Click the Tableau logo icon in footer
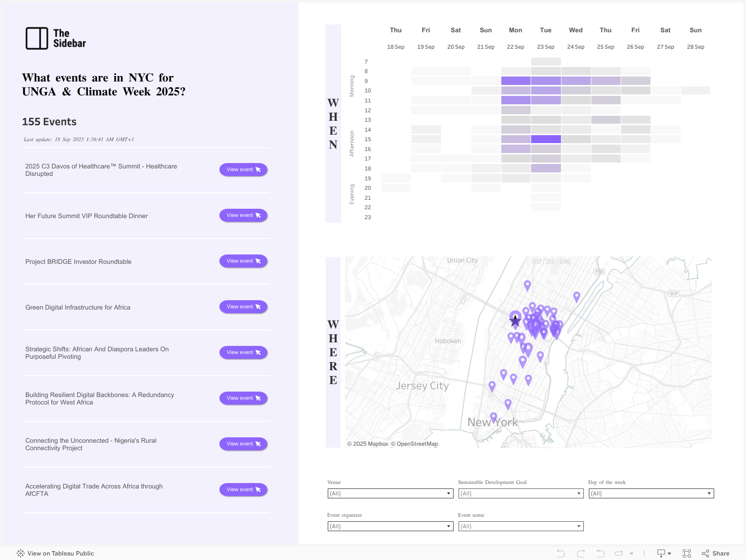The height and width of the screenshot is (560, 746). pyautogui.click(x=20, y=553)
